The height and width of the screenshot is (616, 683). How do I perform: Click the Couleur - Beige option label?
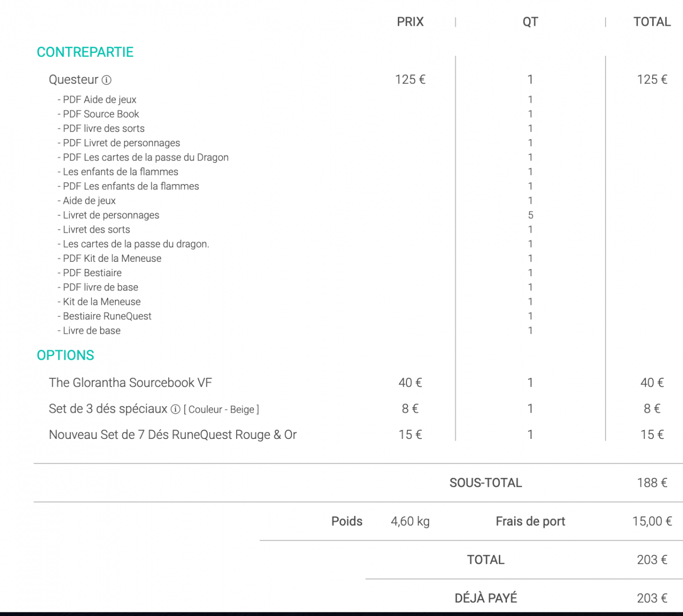pos(221,410)
